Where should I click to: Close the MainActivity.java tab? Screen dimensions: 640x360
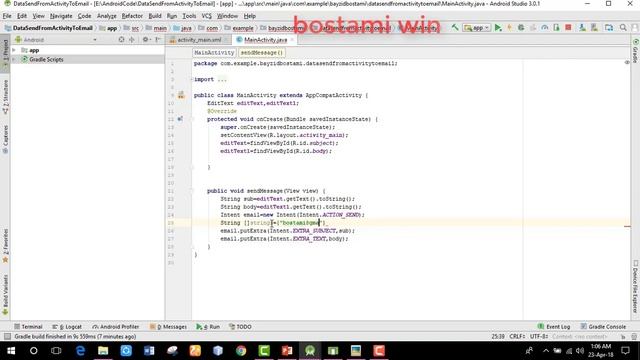292,40
